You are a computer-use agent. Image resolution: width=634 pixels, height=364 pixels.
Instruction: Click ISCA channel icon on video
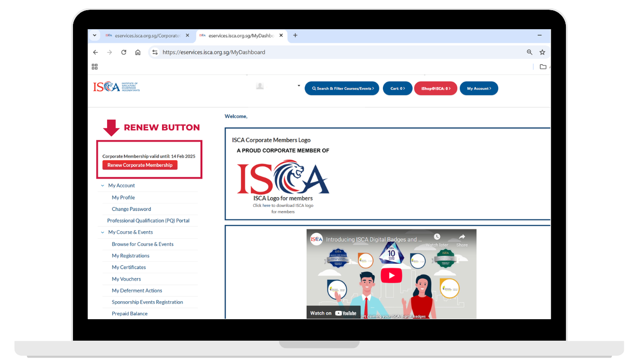click(x=317, y=239)
